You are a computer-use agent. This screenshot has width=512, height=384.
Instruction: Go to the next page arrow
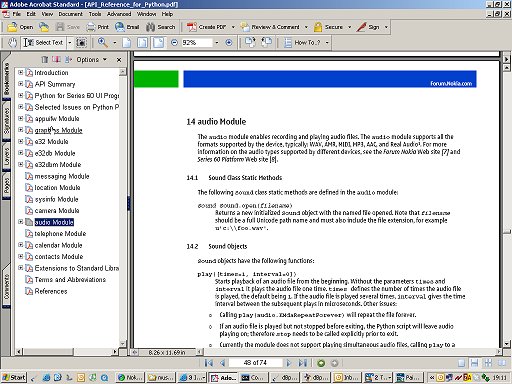(289, 363)
